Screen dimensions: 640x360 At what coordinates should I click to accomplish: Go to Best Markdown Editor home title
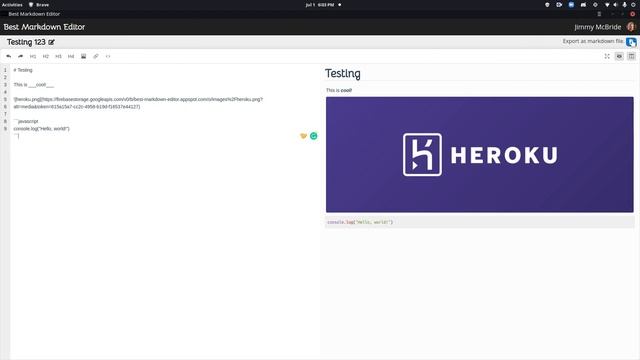[x=44, y=27]
